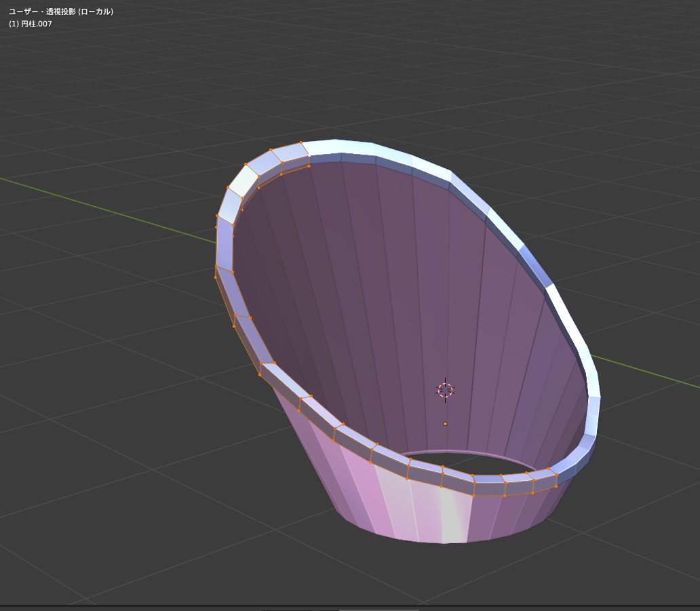The width and height of the screenshot is (700, 611).
Task: Click the view label ユーザー・透視投影 (ローカル)
Action: (61, 12)
